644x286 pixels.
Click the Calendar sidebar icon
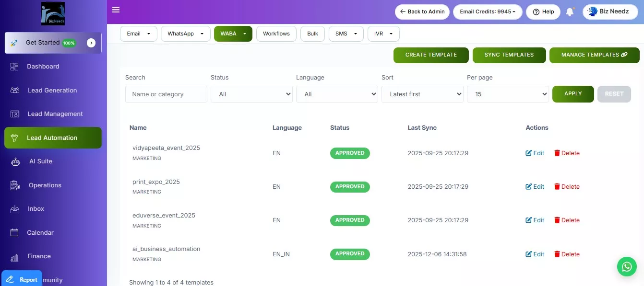point(15,233)
